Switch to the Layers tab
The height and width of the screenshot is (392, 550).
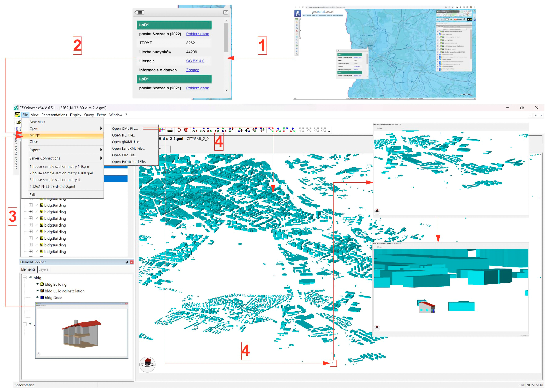(43, 269)
